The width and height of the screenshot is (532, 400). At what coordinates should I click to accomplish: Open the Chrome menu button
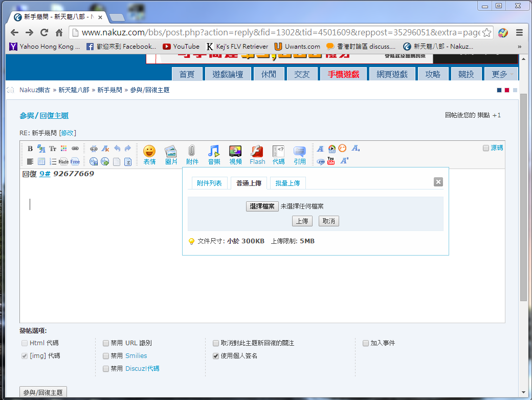[519, 33]
